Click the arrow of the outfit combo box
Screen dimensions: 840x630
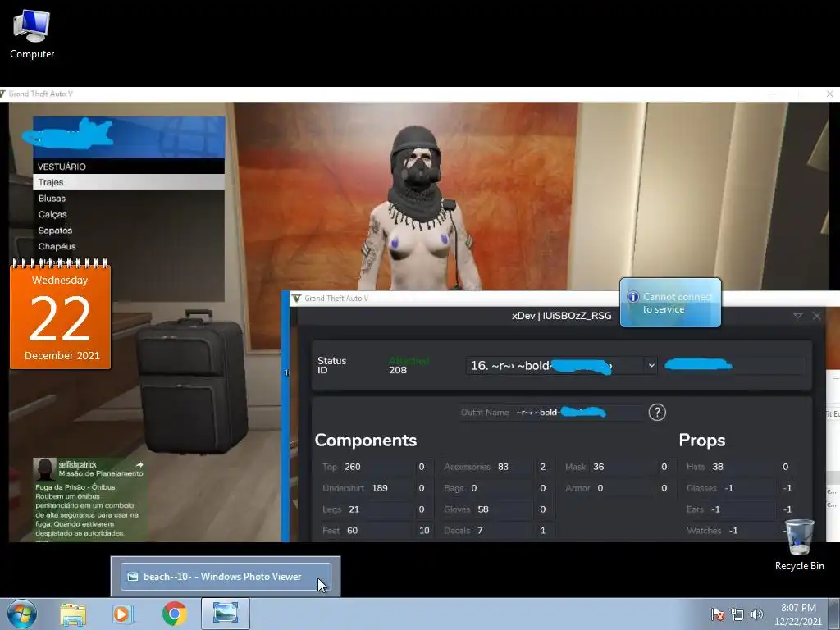(651, 365)
